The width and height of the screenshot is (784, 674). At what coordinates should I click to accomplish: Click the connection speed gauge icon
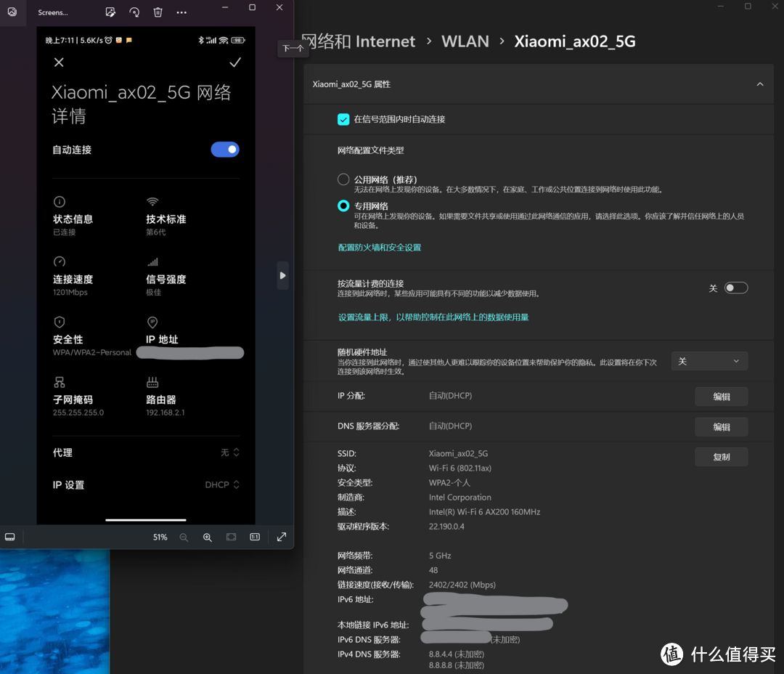coord(60,261)
